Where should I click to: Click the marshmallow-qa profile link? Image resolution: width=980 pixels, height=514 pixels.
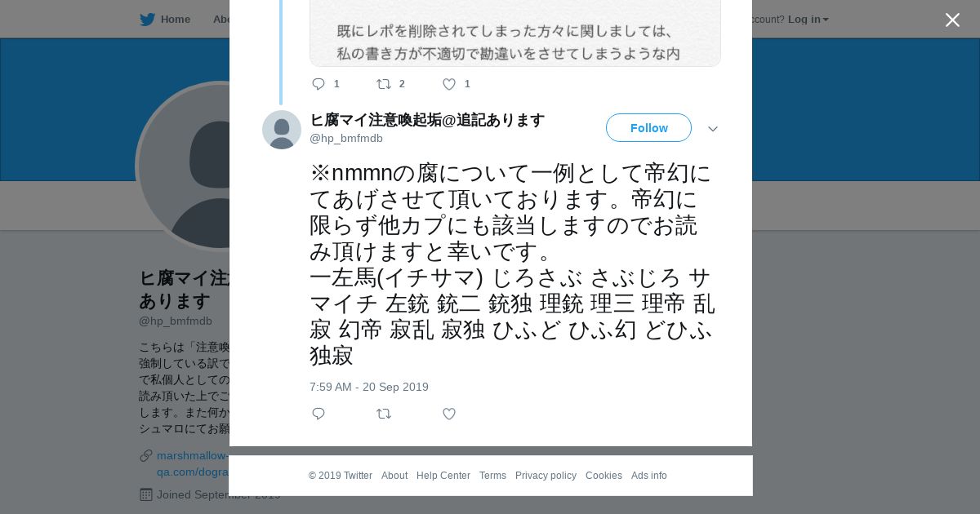[193, 456]
